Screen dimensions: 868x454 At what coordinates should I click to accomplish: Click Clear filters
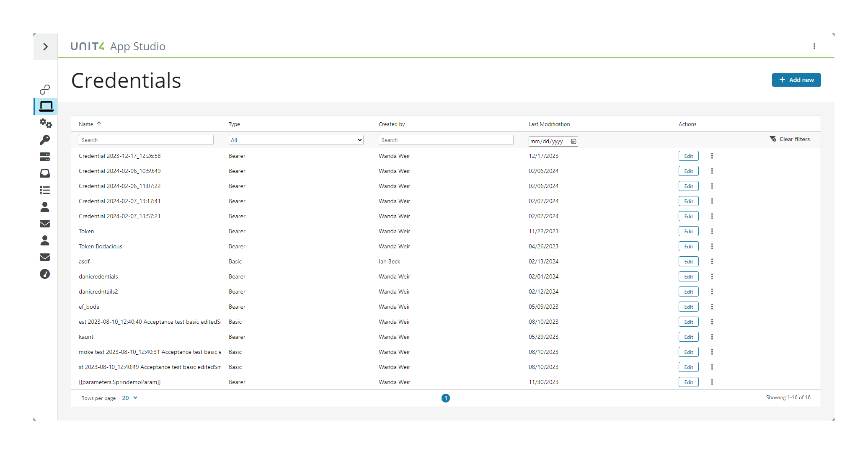790,139
